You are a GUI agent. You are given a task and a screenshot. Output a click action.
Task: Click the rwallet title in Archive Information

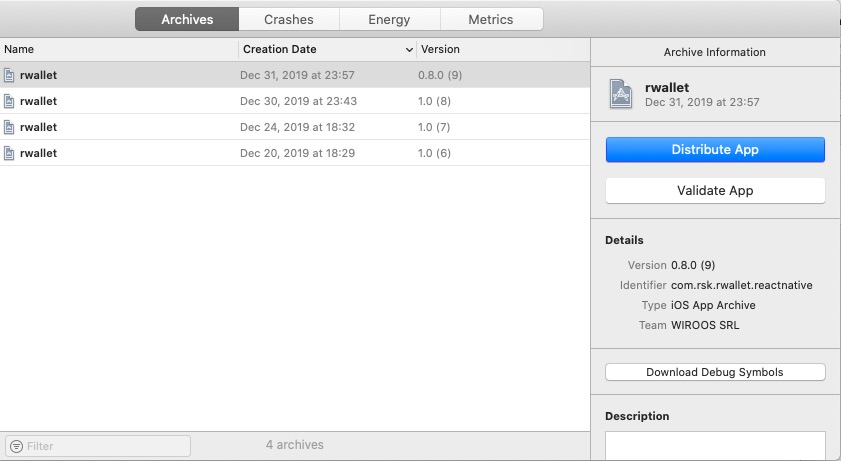(667, 87)
